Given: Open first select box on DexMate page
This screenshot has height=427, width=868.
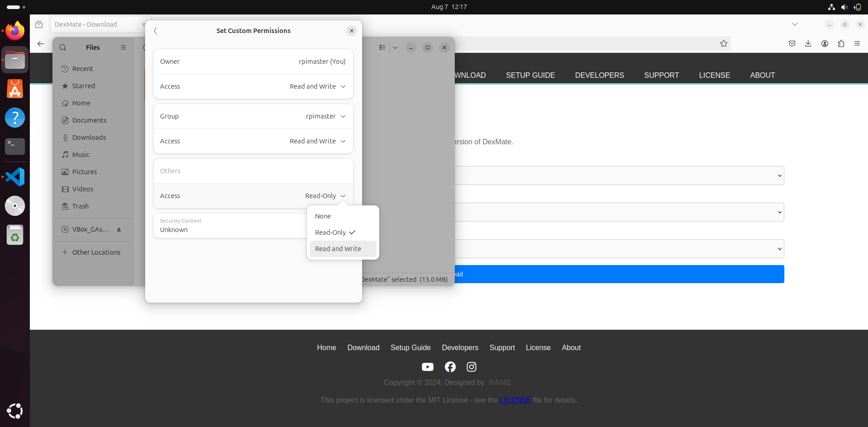Looking at the screenshot, I should pyautogui.click(x=619, y=176).
